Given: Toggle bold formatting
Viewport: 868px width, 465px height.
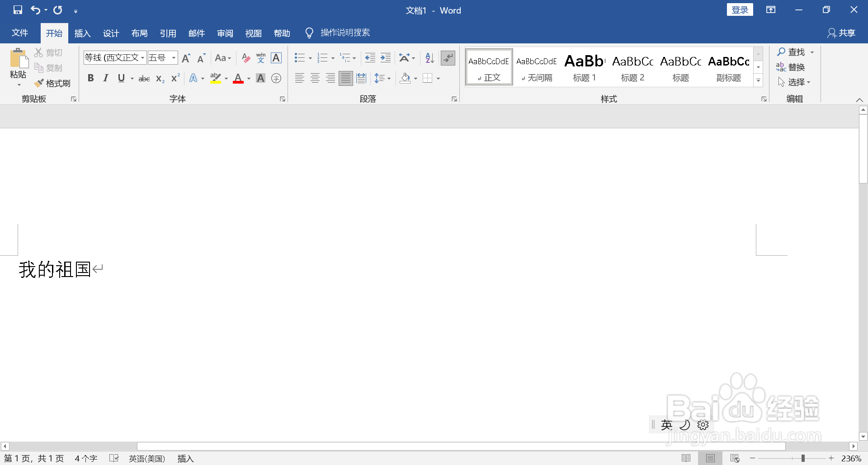Looking at the screenshot, I should (x=91, y=79).
